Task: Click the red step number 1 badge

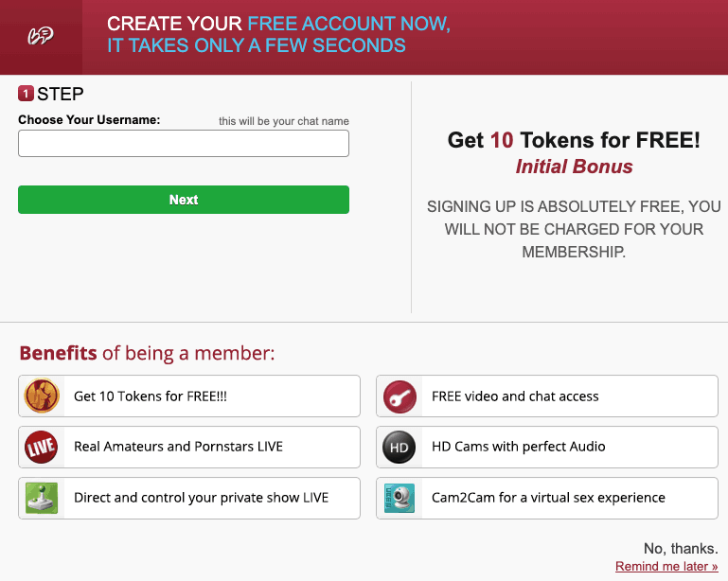Action: tap(26, 94)
